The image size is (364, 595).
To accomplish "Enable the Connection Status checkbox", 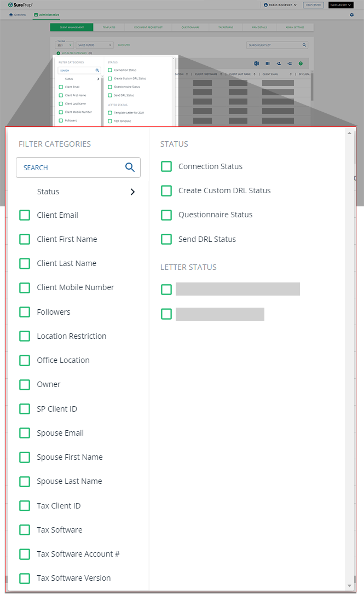I will pyautogui.click(x=166, y=166).
